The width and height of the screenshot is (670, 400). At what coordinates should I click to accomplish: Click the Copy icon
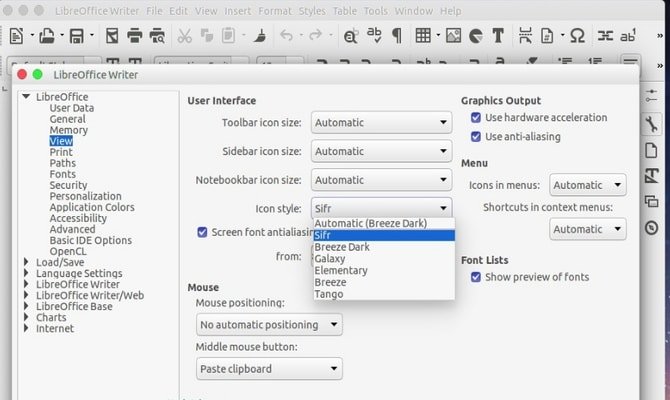click(207, 36)
